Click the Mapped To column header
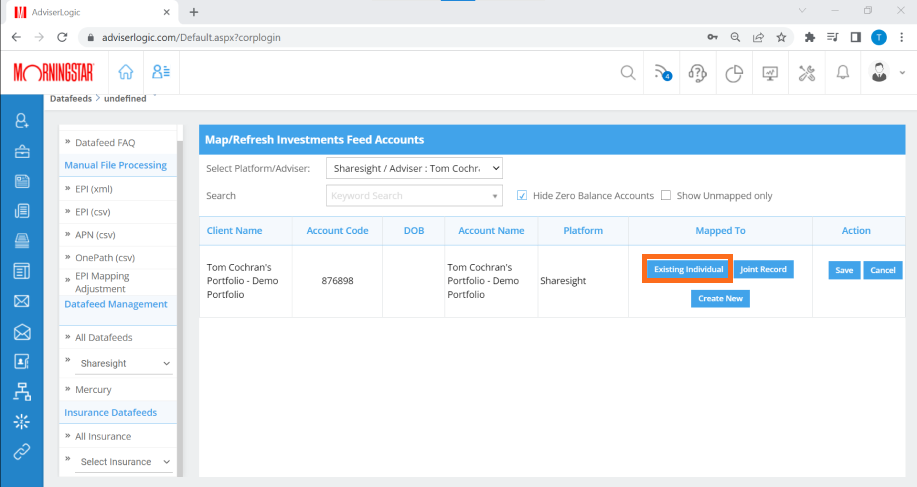The image size is (917, 487). click(x=720, y=230)
